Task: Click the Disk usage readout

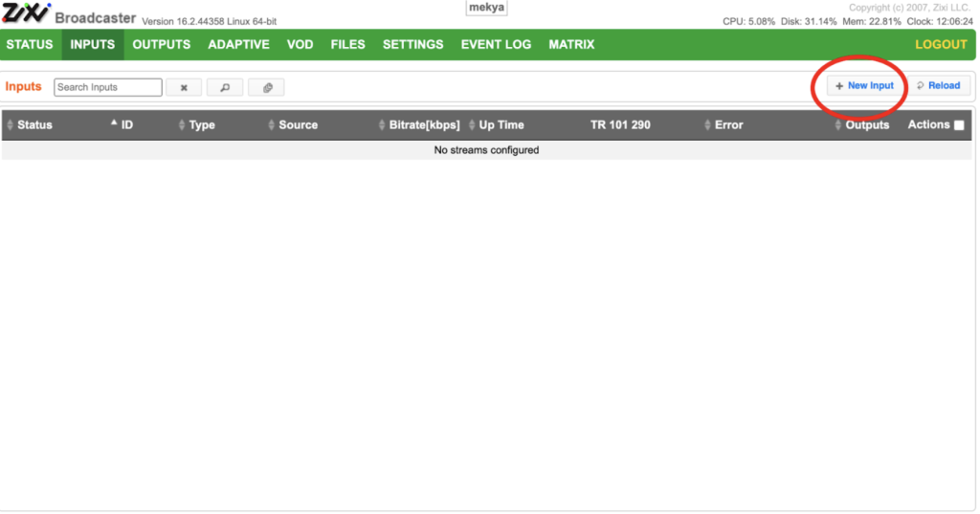Action: tap(809, 21)
